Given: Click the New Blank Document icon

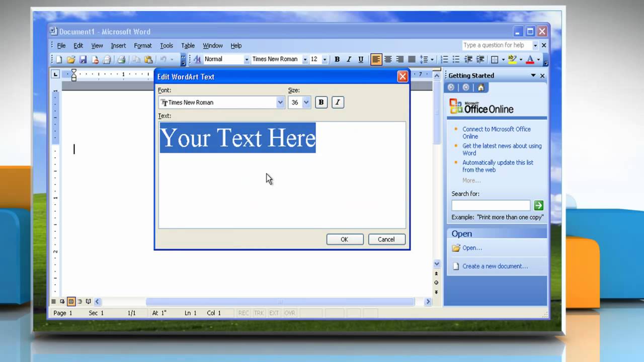Looking at the screenshot, I should [x=59, y=59].
